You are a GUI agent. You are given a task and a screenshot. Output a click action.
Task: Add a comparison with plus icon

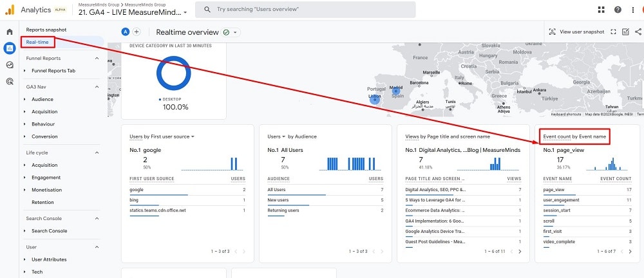[x=137, y=32]
